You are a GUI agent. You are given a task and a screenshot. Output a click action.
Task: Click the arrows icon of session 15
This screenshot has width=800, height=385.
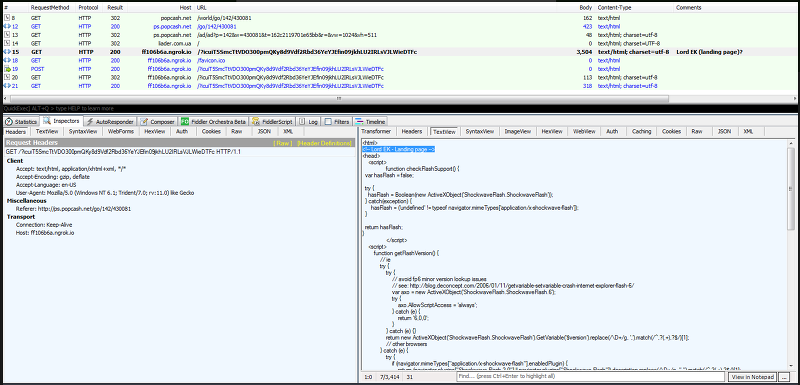click(x=7, y=52)
